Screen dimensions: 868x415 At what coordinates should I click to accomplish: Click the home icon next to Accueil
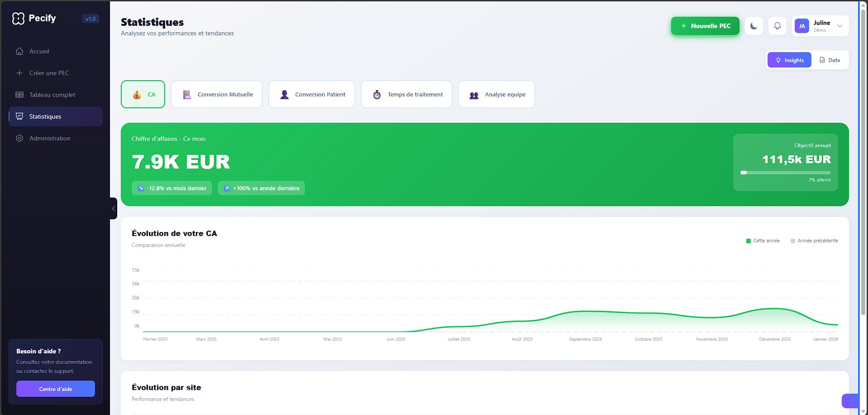19,51
